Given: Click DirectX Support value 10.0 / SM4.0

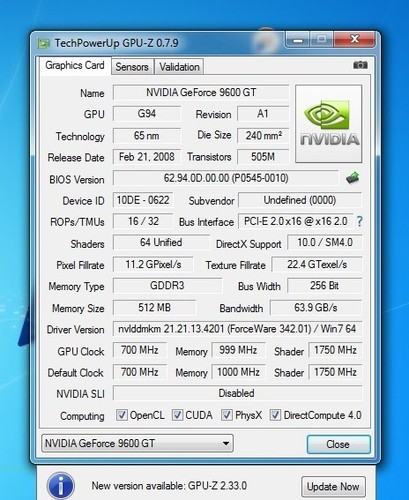Looking at the screenshot, I should click(x=325, y=242).
